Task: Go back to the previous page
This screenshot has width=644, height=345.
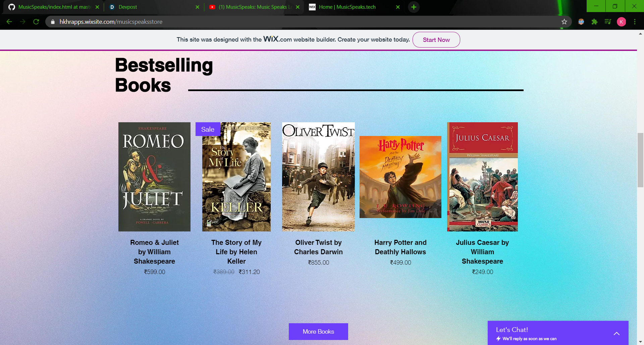Action: coord(9,22)
